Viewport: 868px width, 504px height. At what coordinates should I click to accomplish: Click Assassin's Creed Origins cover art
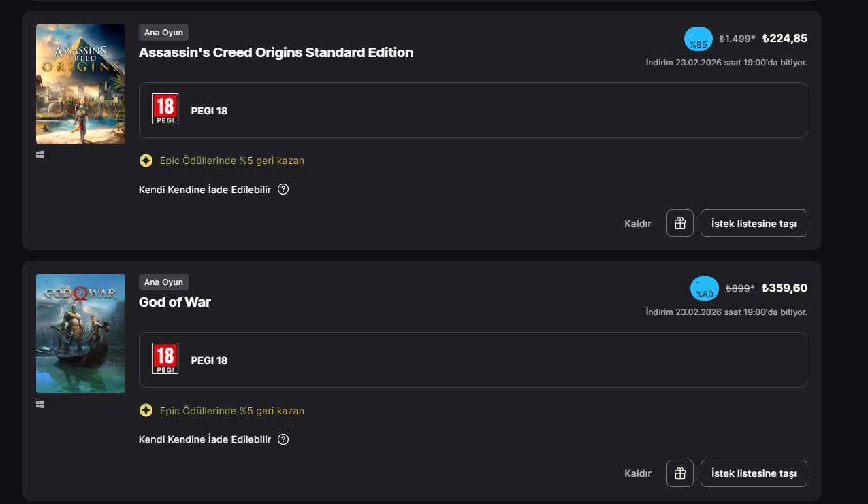point(80,84)
